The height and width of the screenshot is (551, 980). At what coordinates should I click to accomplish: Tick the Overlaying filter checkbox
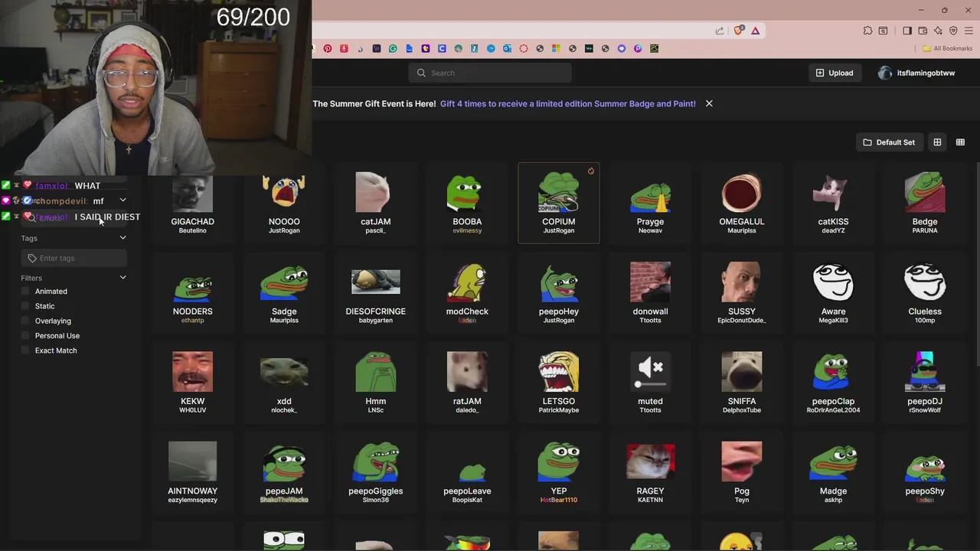tap(25, 321)
